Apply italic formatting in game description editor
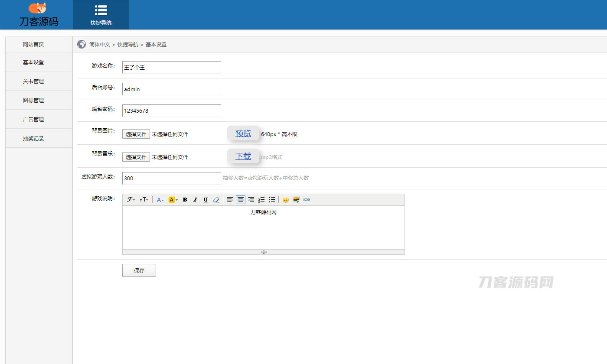Screen dimensions: 607x364 coord(195,200)
